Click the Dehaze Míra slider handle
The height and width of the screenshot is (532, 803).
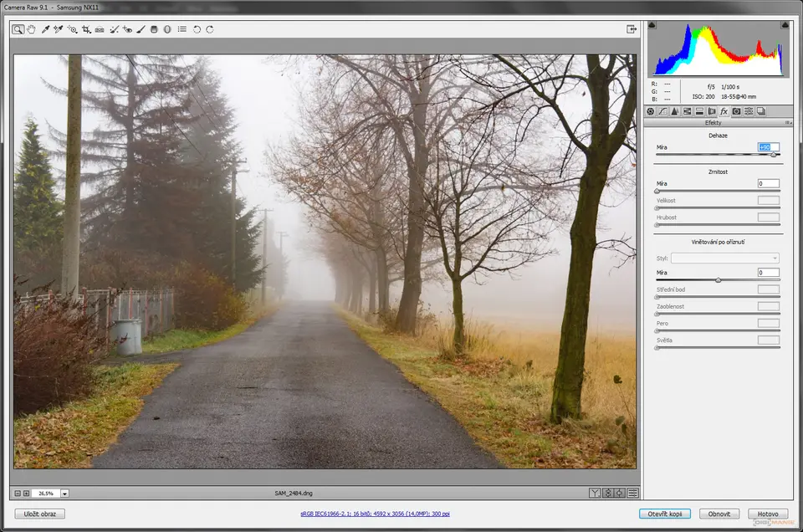click(773, 155)
